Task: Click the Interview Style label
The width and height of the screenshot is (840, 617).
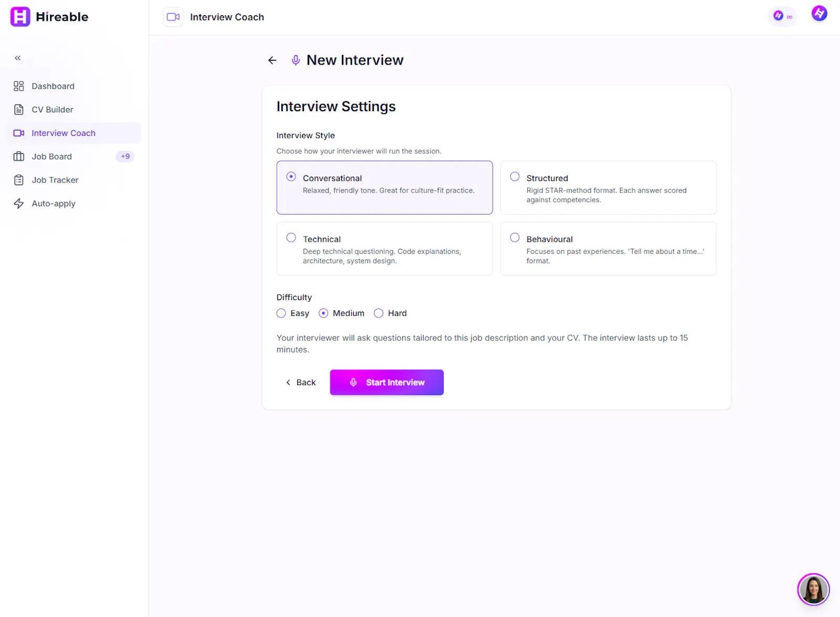Action: tap(306, 135)
